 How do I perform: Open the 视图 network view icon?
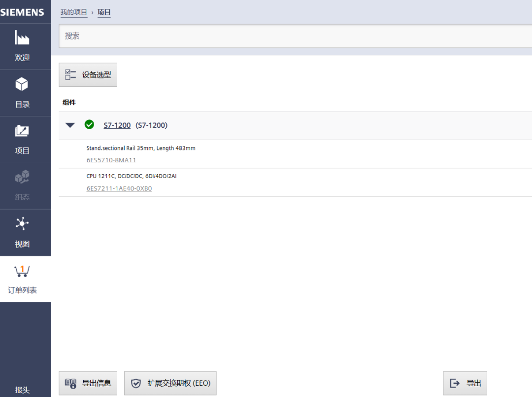(x=22, y=223)
